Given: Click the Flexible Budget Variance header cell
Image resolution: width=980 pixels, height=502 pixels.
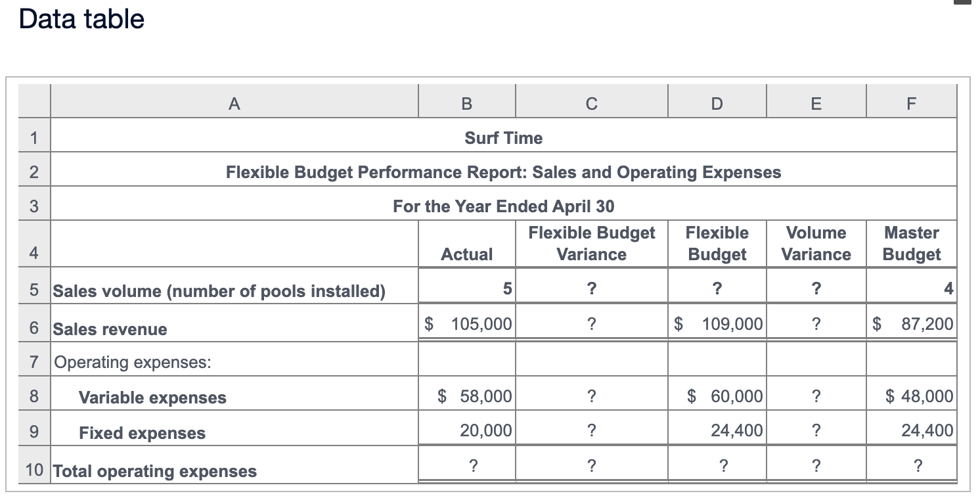Looking at the screenshot, I should (590, 242).
